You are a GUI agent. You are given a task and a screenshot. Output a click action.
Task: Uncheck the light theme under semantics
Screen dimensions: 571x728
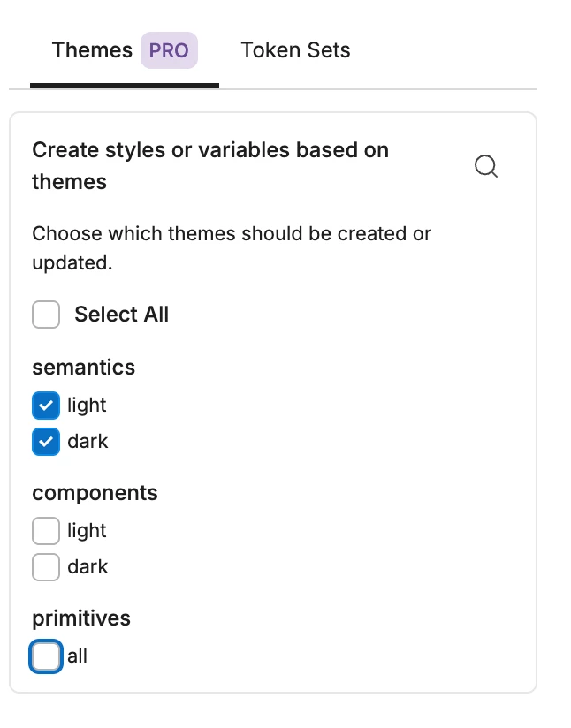[x=46, y=406]
